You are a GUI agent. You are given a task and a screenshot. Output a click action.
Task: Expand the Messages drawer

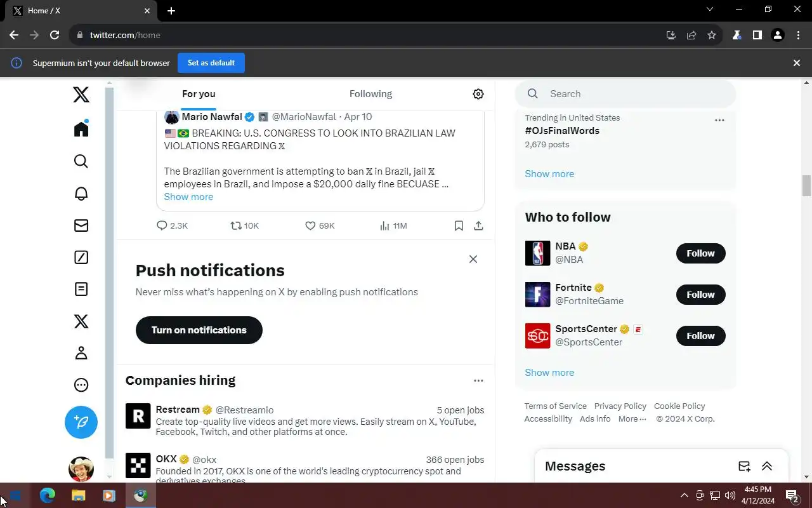767,466
